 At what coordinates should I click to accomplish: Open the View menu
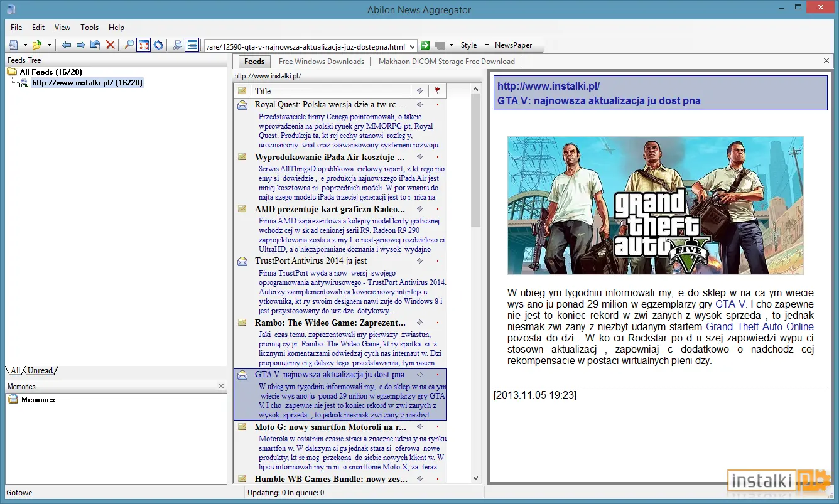62,28
